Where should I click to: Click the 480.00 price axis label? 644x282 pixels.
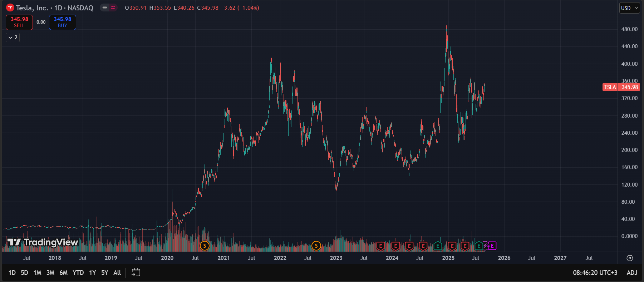pos(629,29)
